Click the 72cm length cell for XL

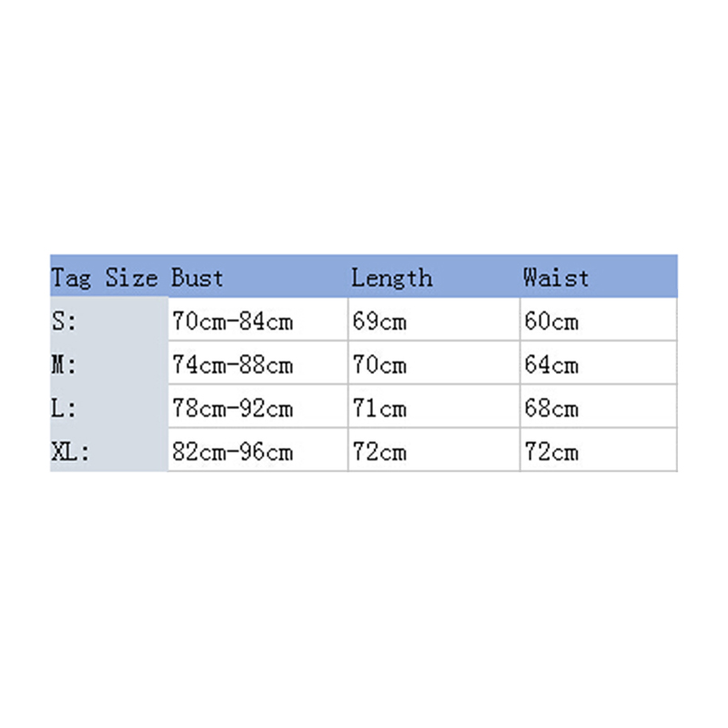point(379,452)
